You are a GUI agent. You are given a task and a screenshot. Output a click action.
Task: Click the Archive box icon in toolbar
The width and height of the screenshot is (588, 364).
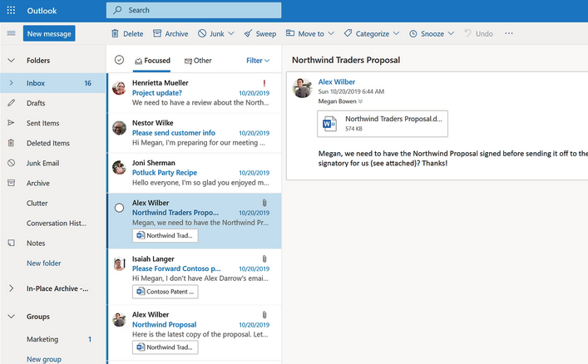tap(157, 34)
